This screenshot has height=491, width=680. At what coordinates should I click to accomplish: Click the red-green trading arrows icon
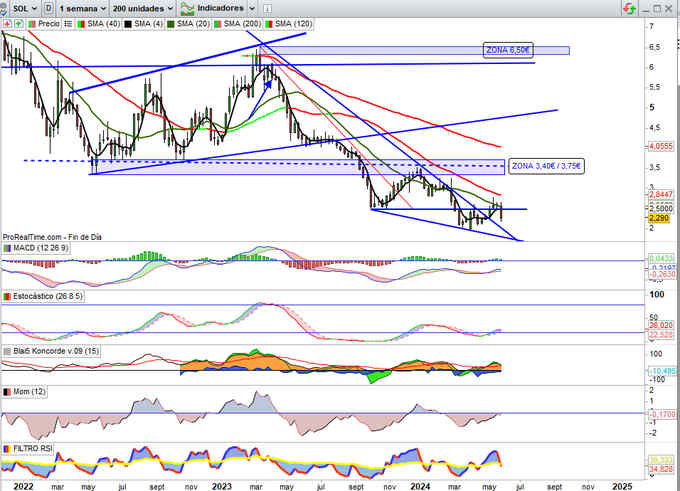pos(629,8)
